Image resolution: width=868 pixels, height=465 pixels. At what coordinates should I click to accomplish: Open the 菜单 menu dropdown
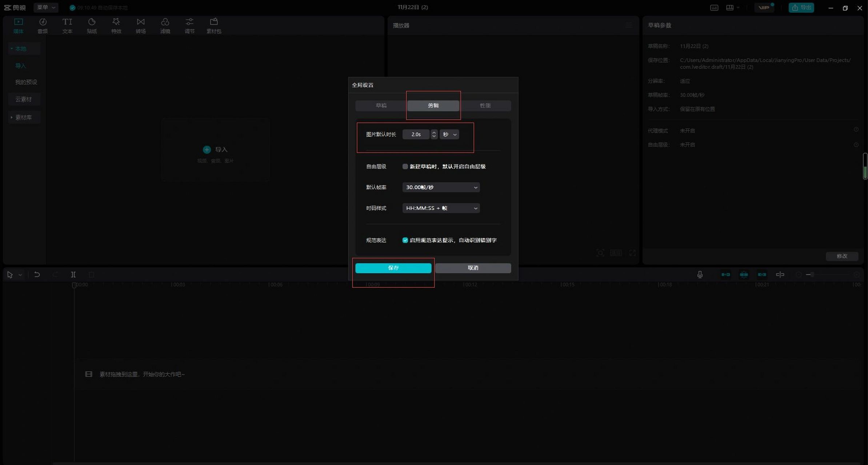tap(46, 7)
